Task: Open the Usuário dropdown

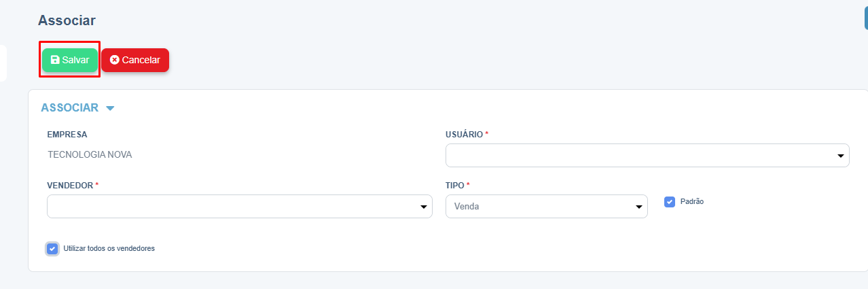Action: pos(647,156)
